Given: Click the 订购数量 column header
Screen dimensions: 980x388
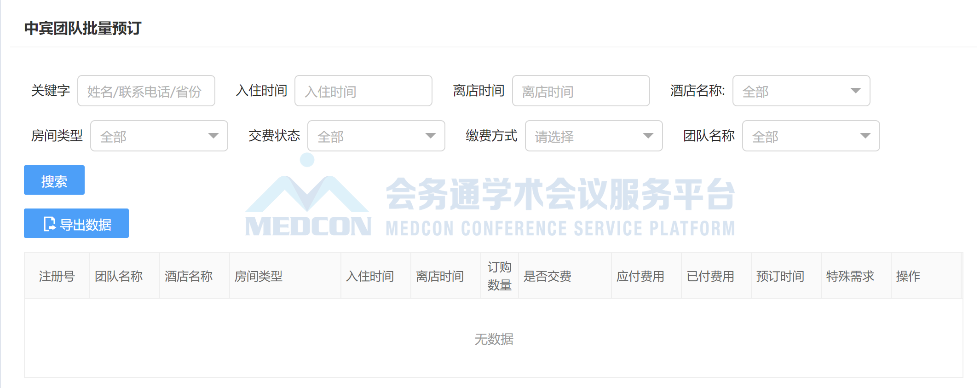Looking at the screenshot, I should (x=500, y=276).
